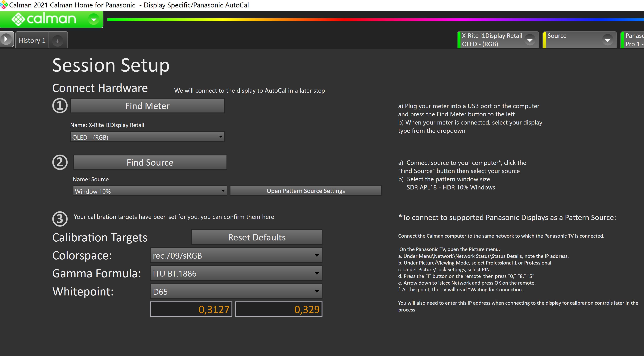Switch to the History 1 tab
644x356 pixels.
click(32, 40)
